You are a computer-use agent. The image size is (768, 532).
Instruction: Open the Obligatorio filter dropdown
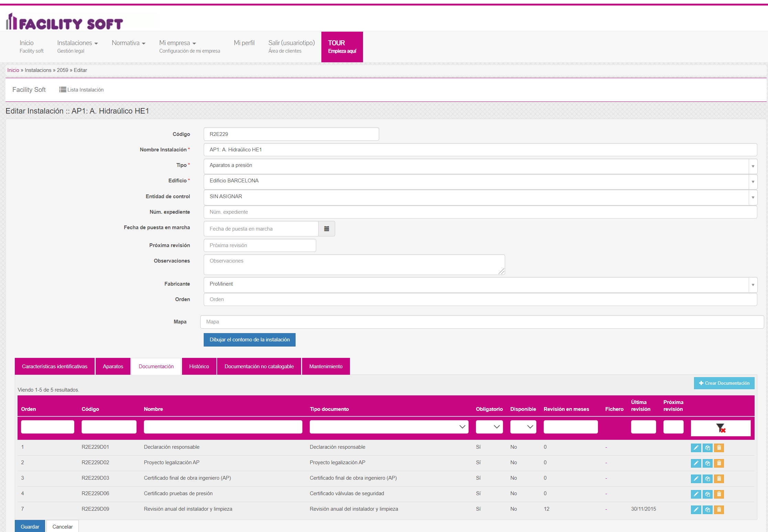click(x=489, y=427)
